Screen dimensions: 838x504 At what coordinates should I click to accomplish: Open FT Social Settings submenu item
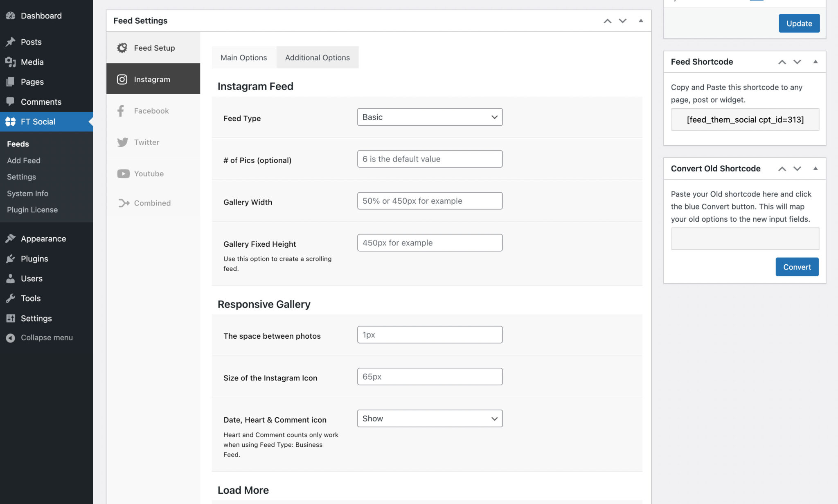click(21, 177)
